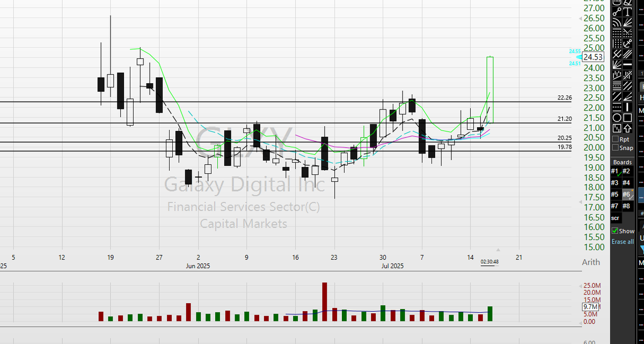Select the Text annotation tool

pos(627,12)
